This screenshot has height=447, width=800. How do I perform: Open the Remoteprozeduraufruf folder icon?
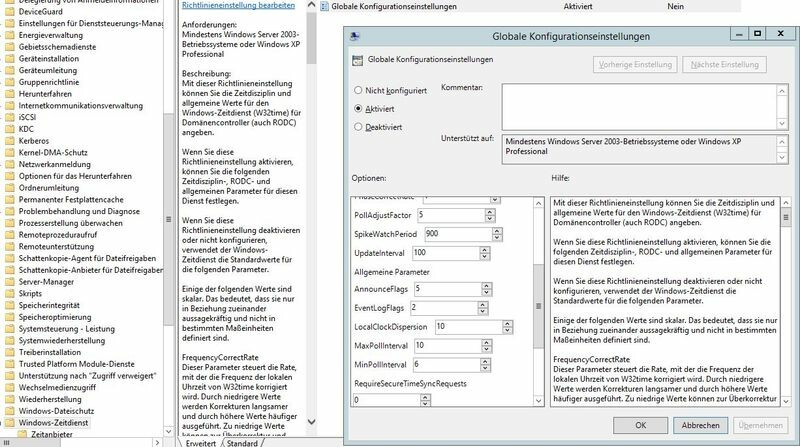pos(9,235)
